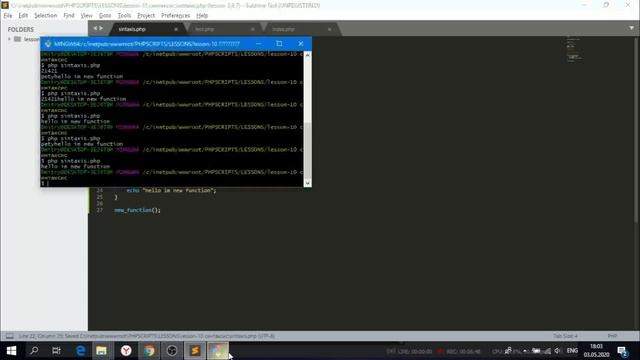Click the terminal scrollbar up arrow
The image size is (640, 360).
(x=308, y=55)
